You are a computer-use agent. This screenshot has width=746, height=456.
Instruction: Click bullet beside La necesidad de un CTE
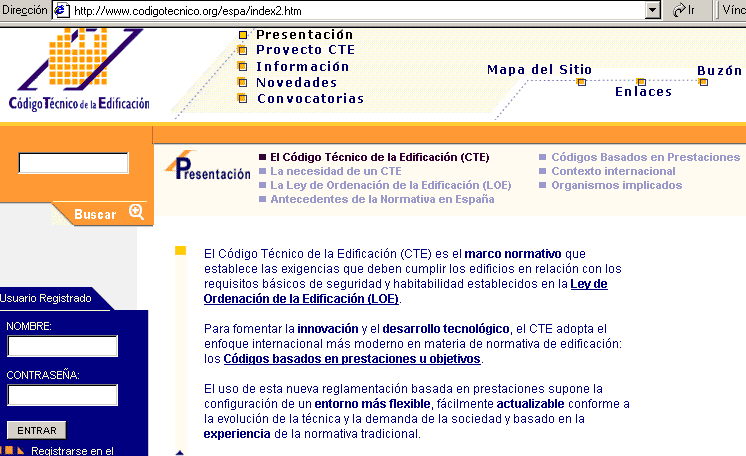click(263, 171)
